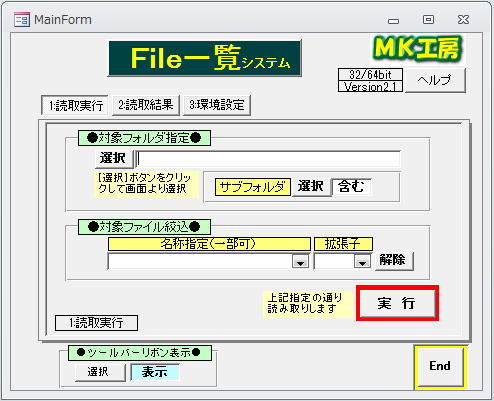The width and height of the screenshot is (494, 401).
Task: Click the MK工房 logo
Action: coord(418,49)
